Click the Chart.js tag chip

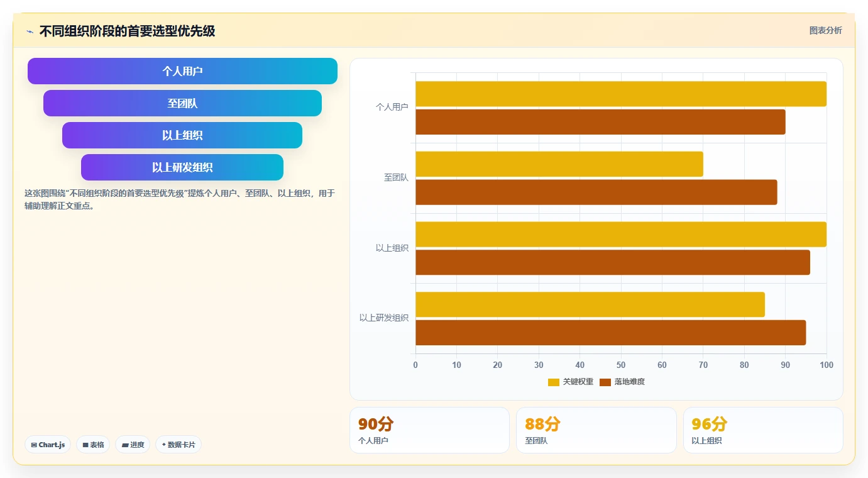(x=48, y=445)
